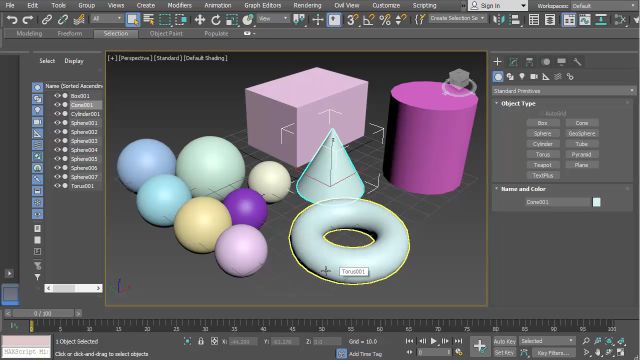Select the Unlink Selection tool
640x360 pixels.
pyautogui.click(x=62, y=19)
